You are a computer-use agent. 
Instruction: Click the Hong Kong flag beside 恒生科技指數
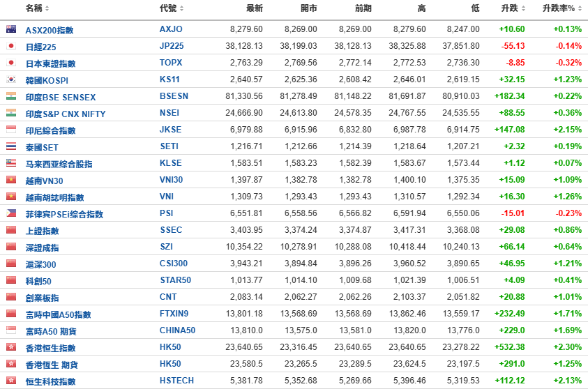(11, 381)
